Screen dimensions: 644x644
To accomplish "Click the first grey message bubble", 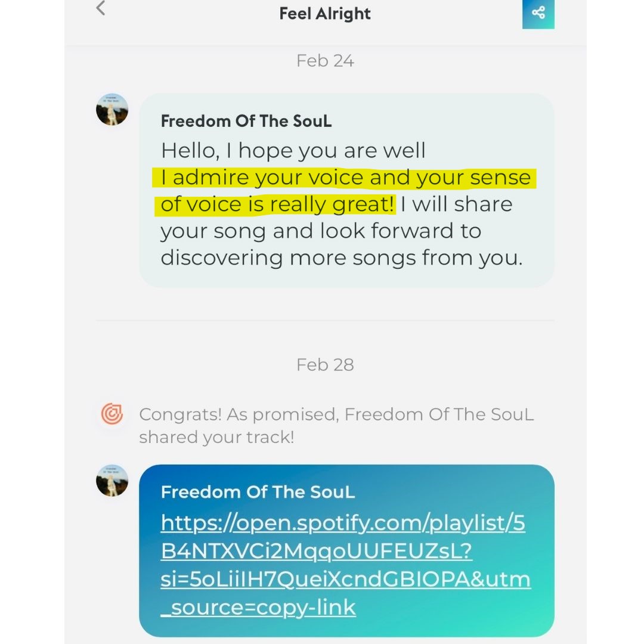I will click(346, 190).
